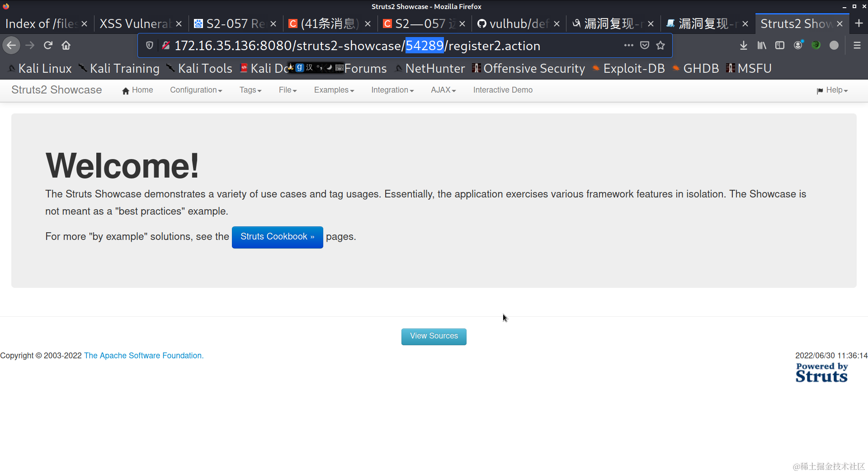
Task: Open the Kali Tools bookmark
Action: (199, 68)
